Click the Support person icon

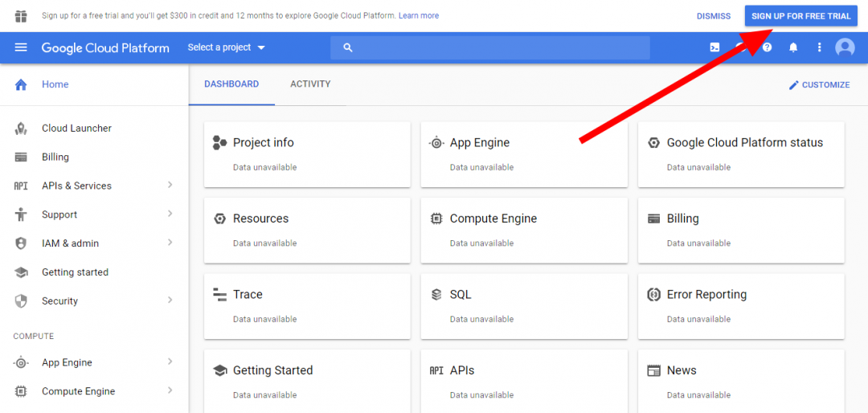[21, 215]
